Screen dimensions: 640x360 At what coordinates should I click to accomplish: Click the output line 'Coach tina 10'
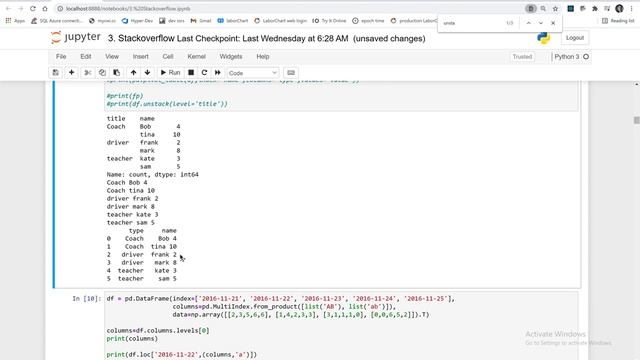pos(131,191)
